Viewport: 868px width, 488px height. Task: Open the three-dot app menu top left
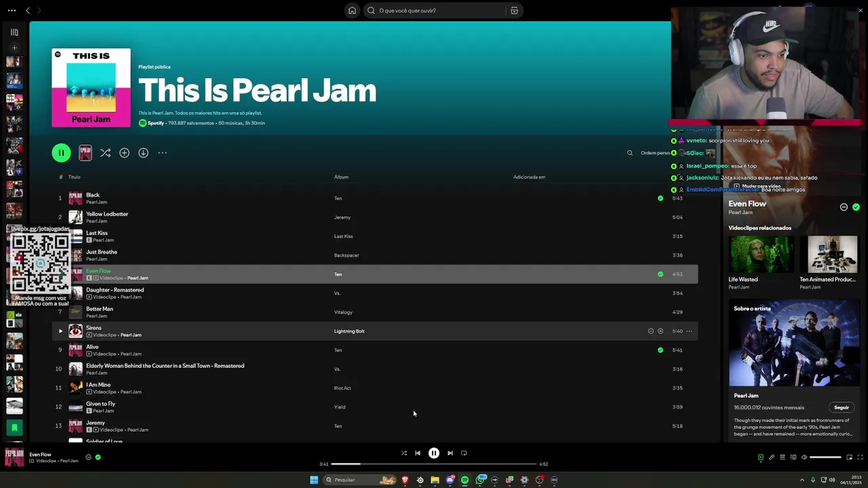pyautogui.click(x=12, y=10)
